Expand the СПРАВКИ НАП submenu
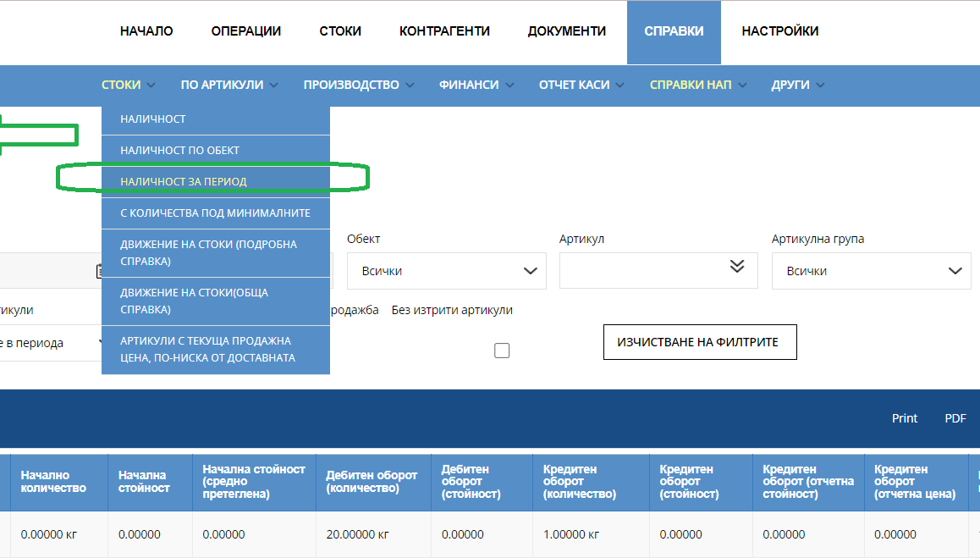 pos(698,85)
